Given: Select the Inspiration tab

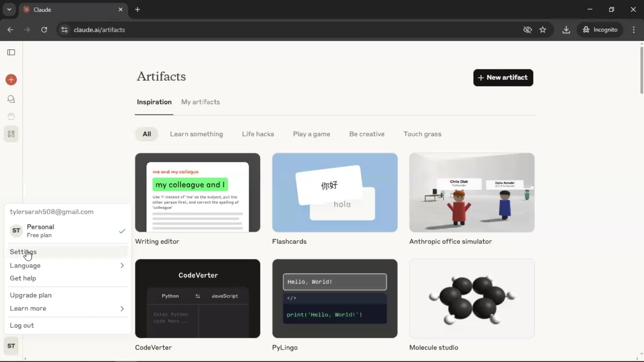Looking at the screenshot, I should pyautogui.click(x=154, y=102).
